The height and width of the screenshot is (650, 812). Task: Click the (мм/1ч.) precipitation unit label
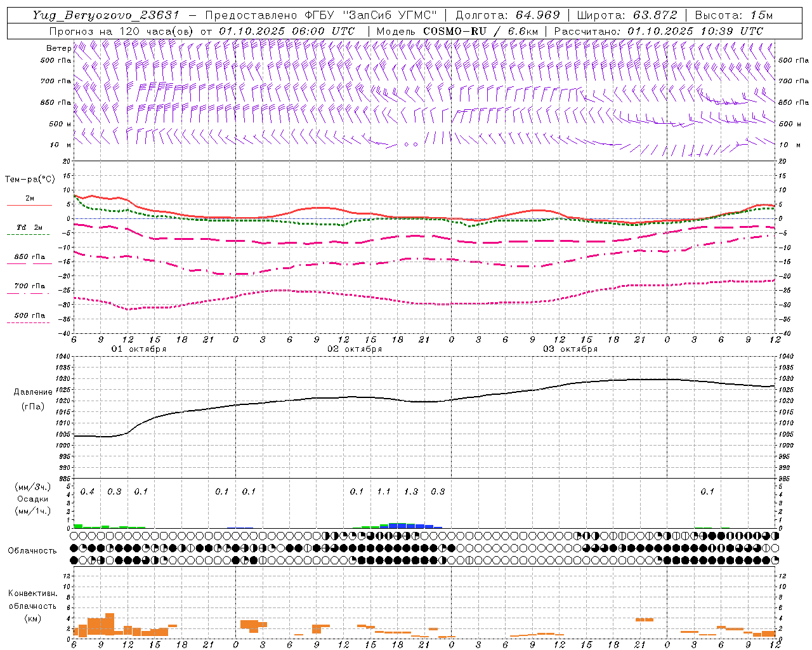click(x=32, y=511)
